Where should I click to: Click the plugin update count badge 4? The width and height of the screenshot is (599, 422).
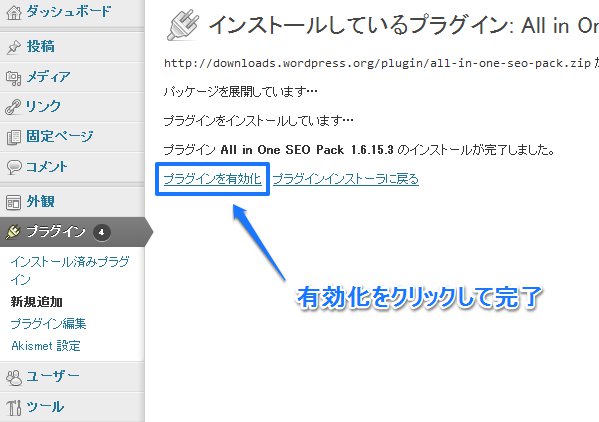pyautogui.click(x=102, y=232)
